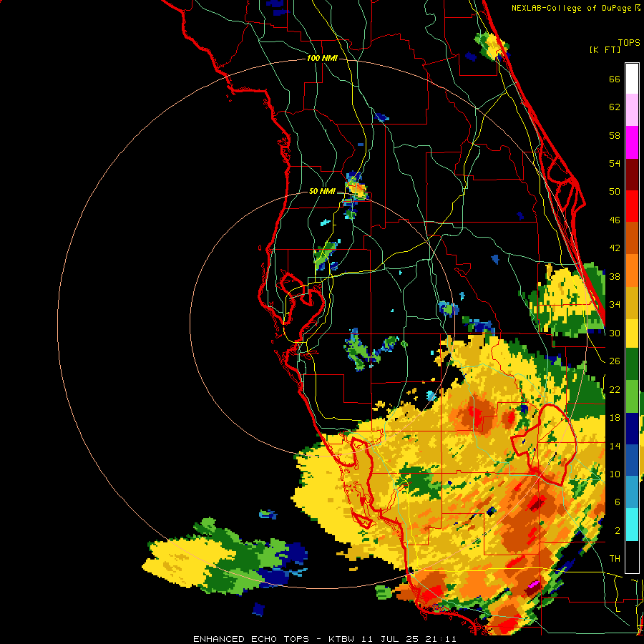Click the white color swatch in the legend
This screenshot has height=644, width=644.
(632, 79)
